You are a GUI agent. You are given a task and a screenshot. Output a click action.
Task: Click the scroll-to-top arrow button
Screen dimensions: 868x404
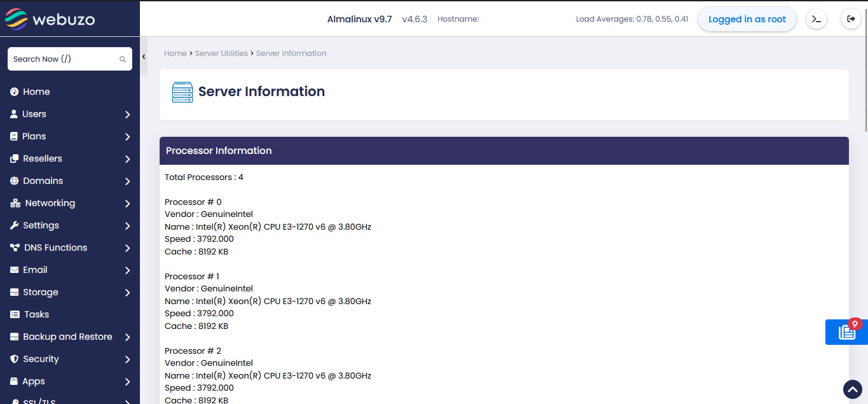[x=852, y=389]
